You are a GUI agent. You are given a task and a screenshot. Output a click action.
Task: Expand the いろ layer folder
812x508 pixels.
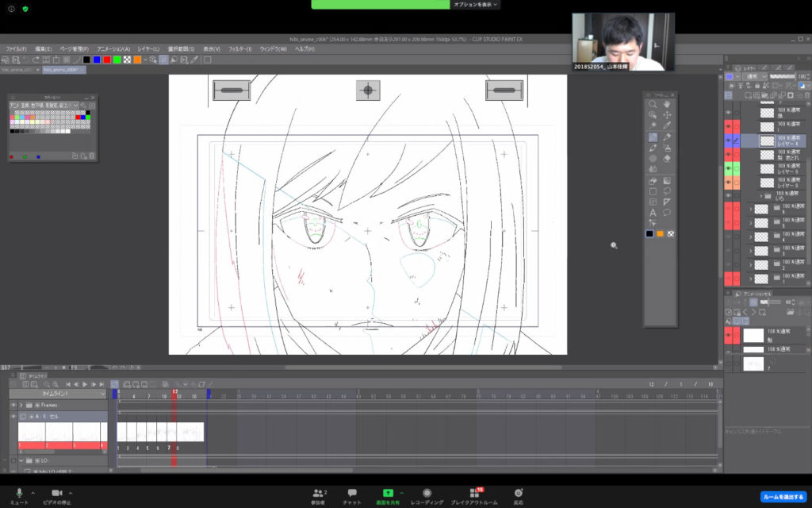(x=761, y=196)
